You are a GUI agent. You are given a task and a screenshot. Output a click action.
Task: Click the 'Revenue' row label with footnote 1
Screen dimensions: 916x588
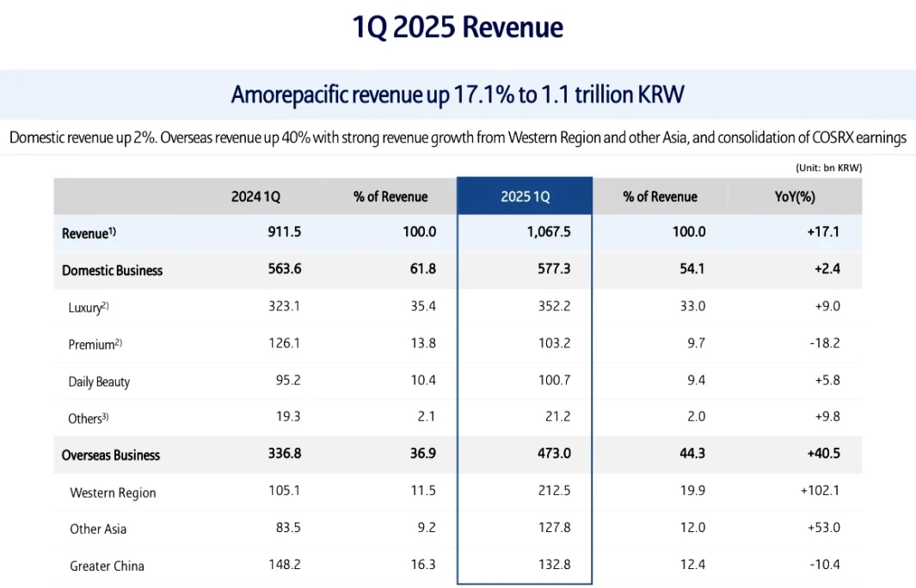click(x=85, y=234)
